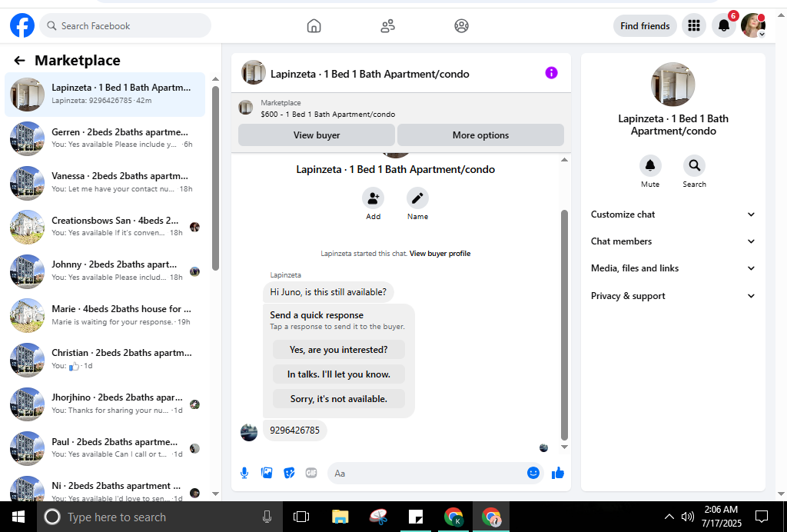Open the Friends icon in top navigation
This screenshot has width=787, height=532.
pos(387,25)
